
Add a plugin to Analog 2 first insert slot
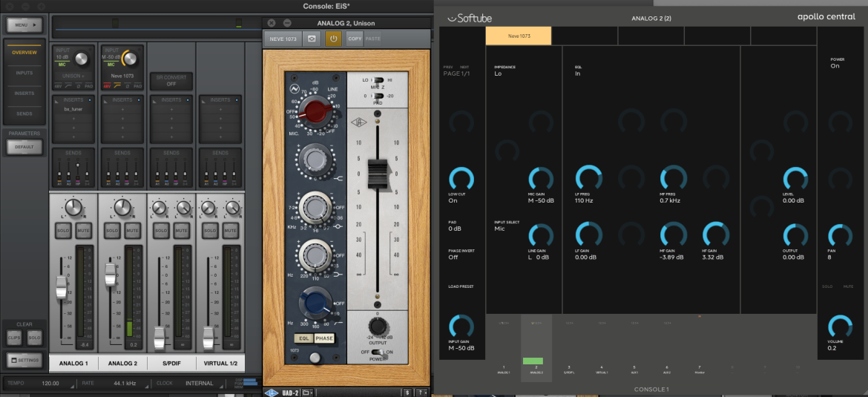click(x=122, y=110)
